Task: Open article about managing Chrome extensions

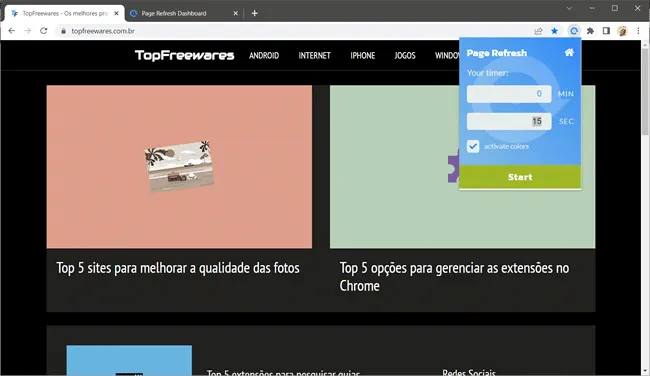Action: click(454, 277)
